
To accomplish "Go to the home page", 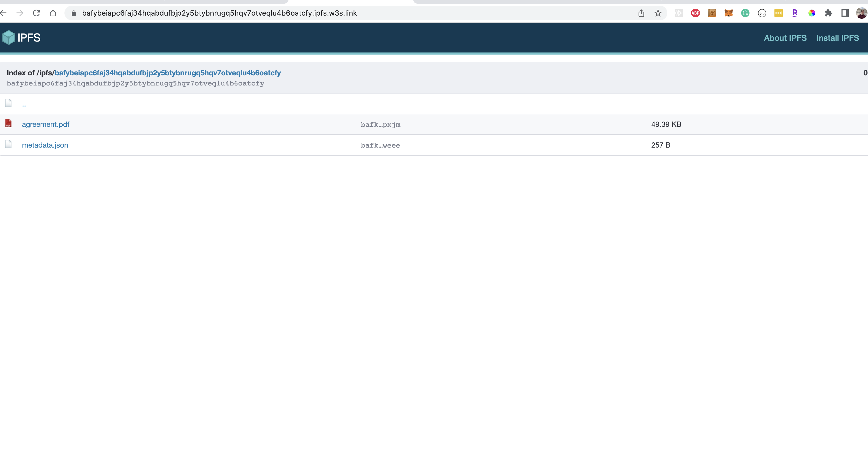I will (53, 13).
